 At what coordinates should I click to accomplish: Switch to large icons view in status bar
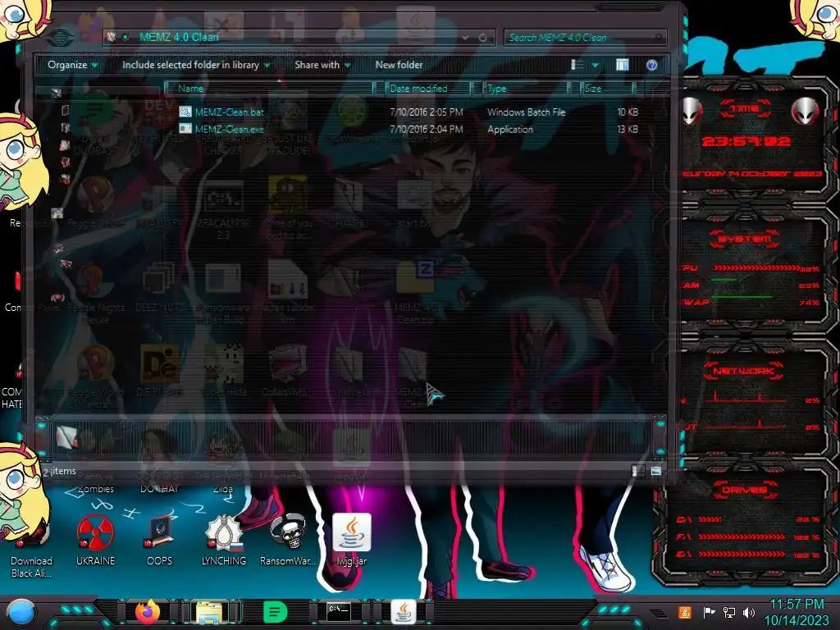655,471
